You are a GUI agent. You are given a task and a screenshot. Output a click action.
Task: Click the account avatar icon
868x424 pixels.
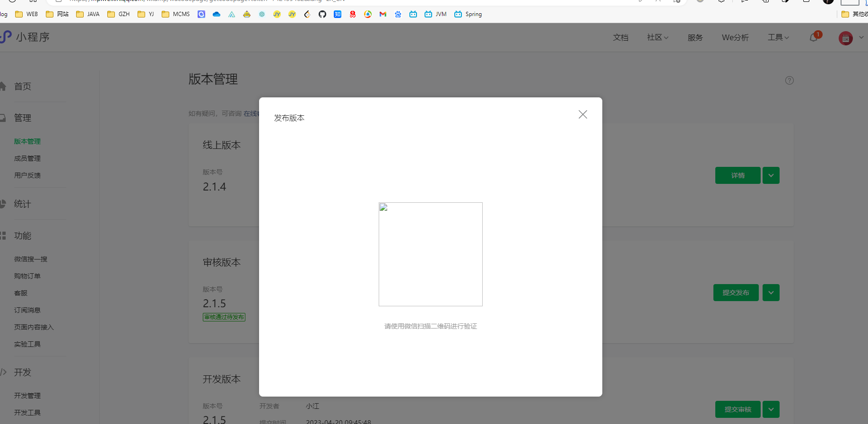846,38
